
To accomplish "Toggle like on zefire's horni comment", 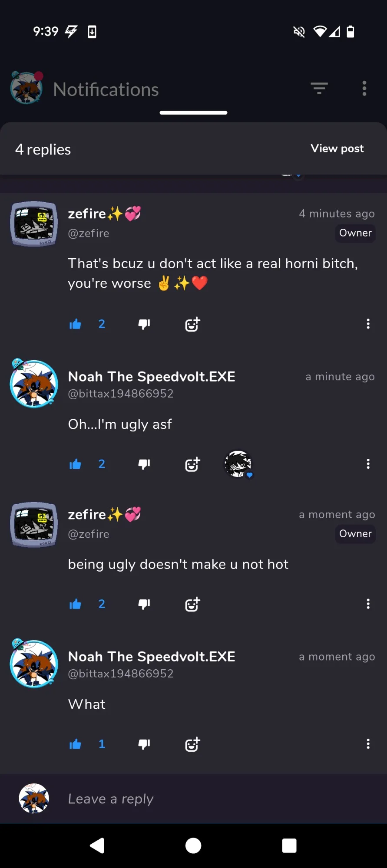I will pos(75,324).
